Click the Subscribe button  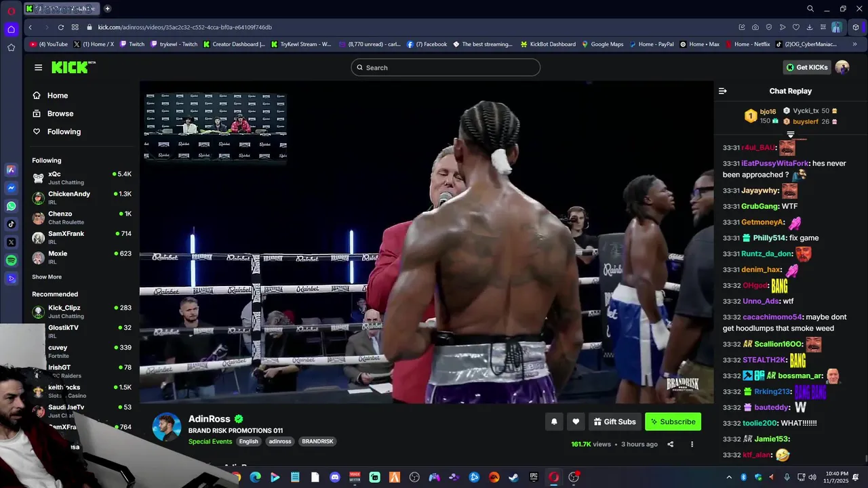coord(673,422)
